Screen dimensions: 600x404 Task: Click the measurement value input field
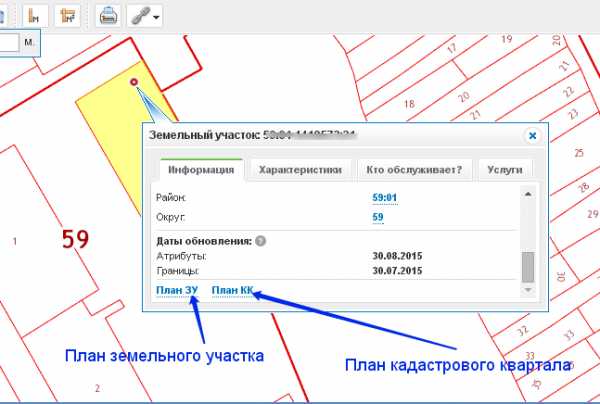(8, 42)
